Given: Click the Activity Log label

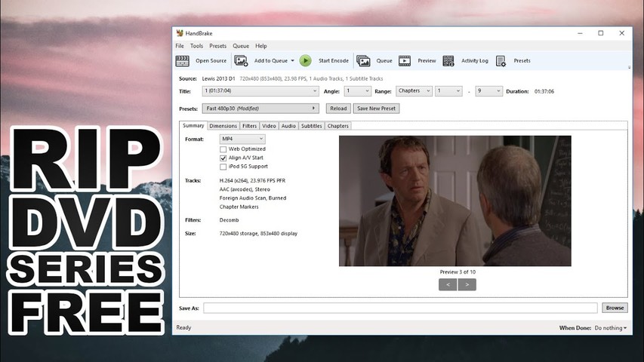Looking at the screenshot, I should pyautogui.click(x=475, y=61).
